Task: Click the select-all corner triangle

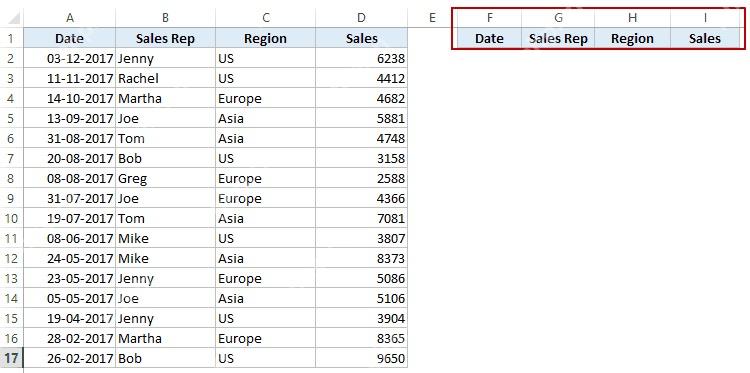Action: pos(14,19)
